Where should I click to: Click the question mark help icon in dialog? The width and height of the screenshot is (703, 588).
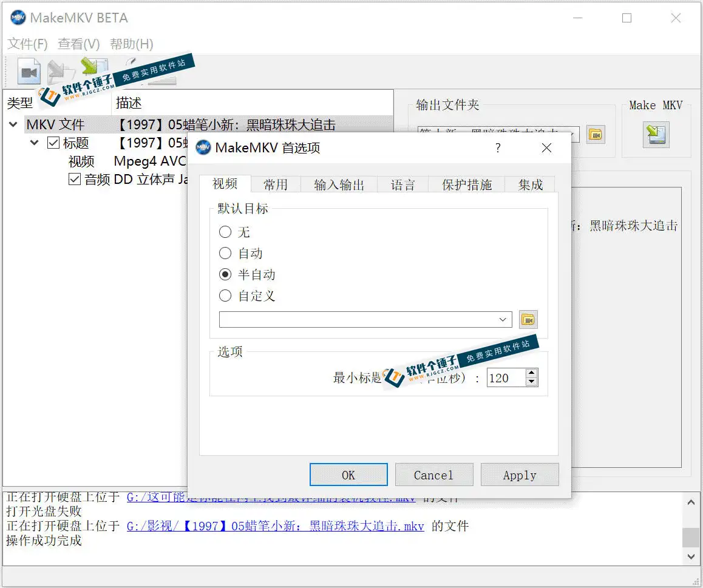[x=498, y=148]
